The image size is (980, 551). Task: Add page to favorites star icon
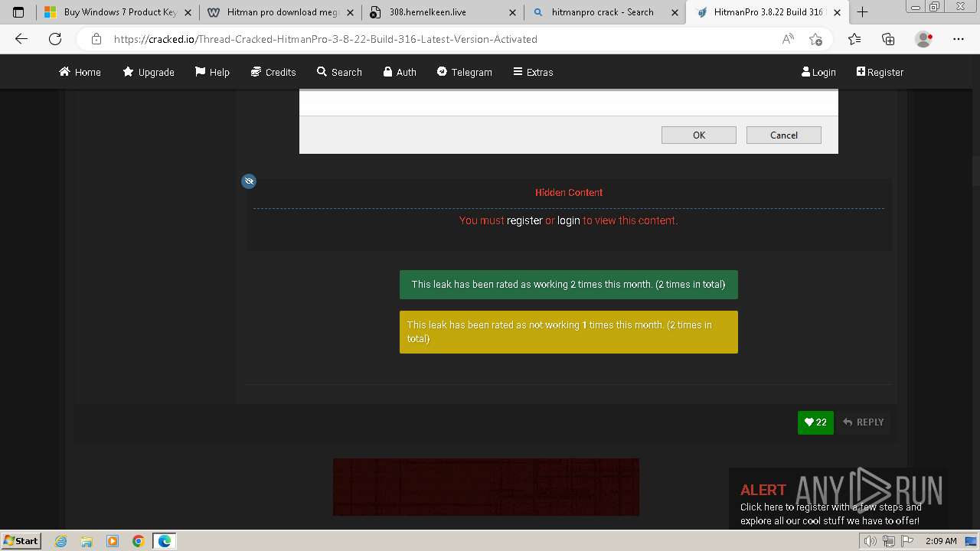(815, 39)
